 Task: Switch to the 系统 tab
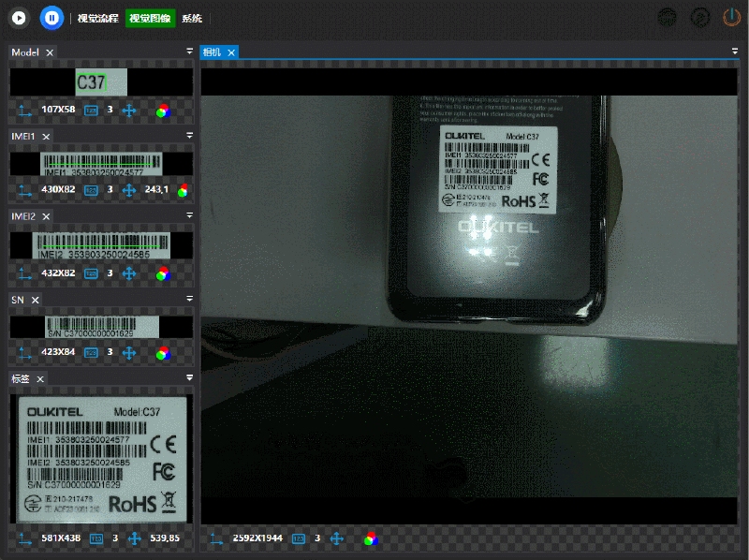tap(192, 18)
